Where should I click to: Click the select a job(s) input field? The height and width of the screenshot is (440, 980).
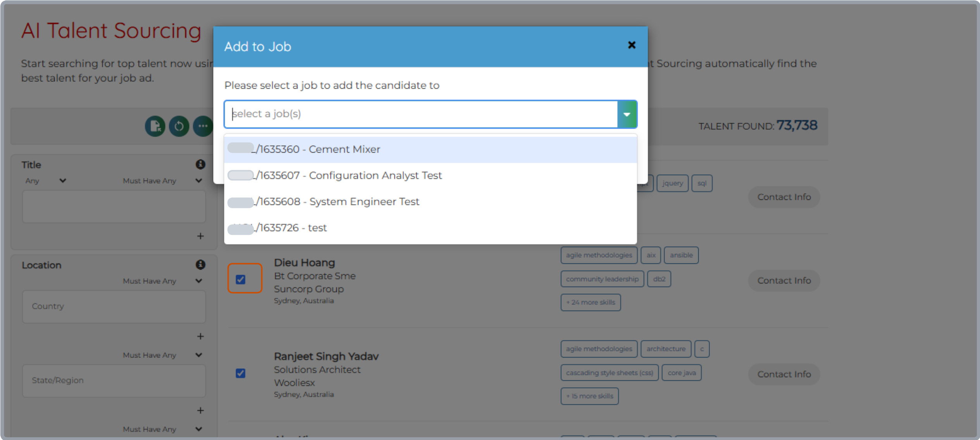tap(421, 114)
